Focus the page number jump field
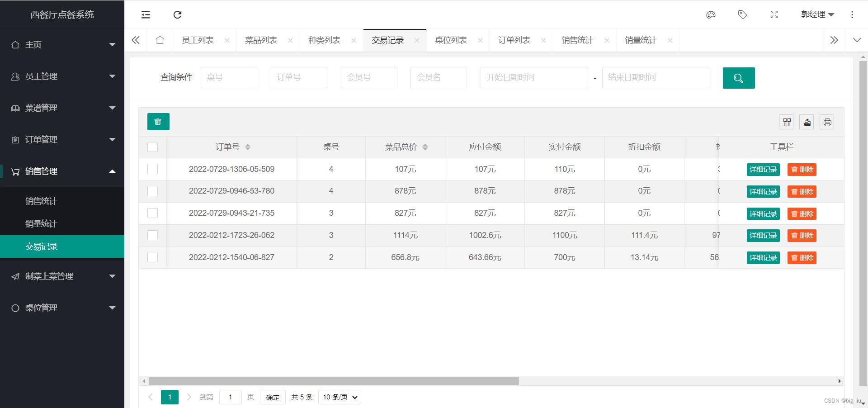The image size is (868, 408). (231, 397)
